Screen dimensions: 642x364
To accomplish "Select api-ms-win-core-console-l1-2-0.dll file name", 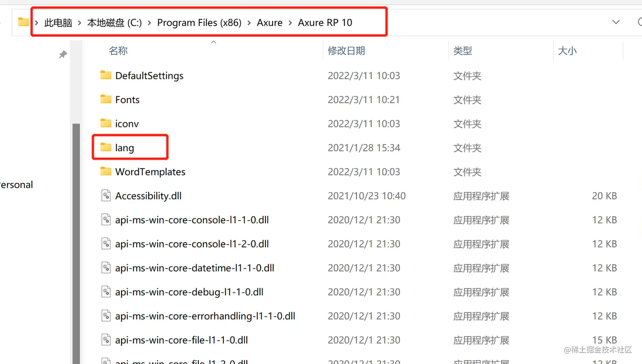I will (x=192, y=244).
